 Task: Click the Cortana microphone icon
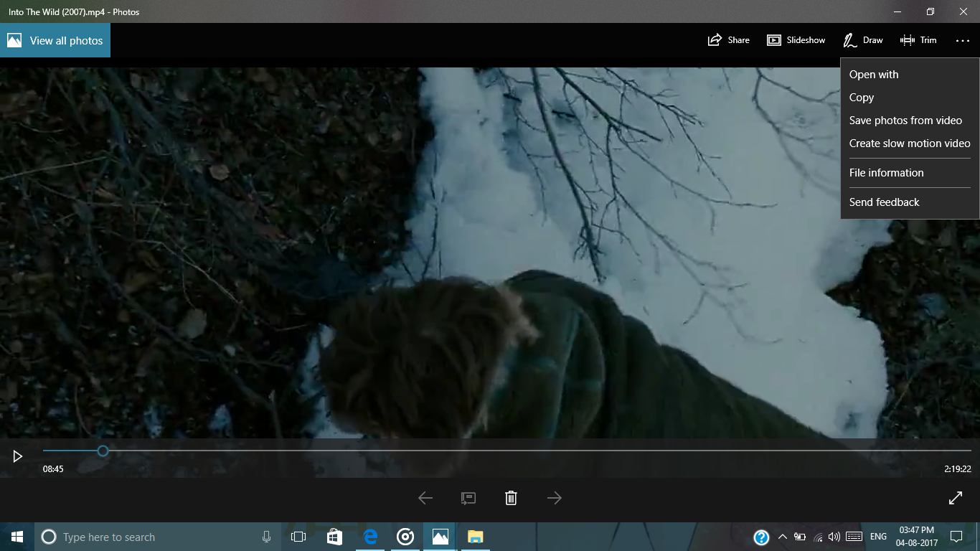[267, 537]
